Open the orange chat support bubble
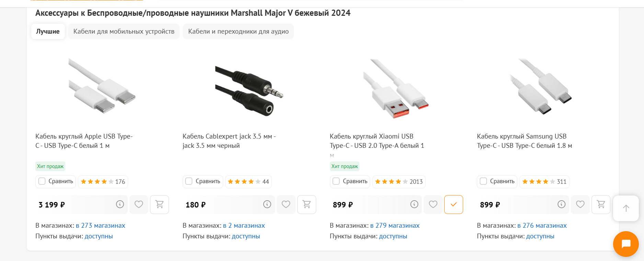Image resolution: width=644 pixels, height=261 pixels. [x=626, y=244]
